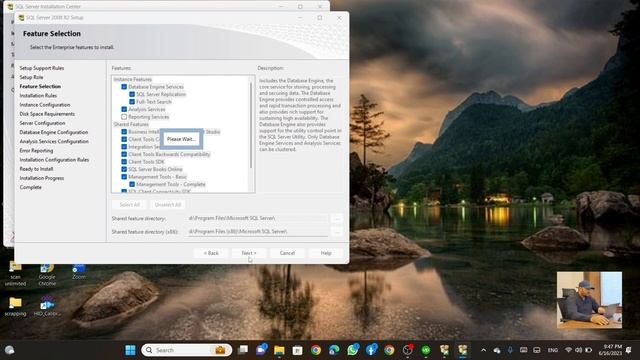640x360 pixels.
Task: Open the Wi-Fi network tray icon
Action: pyautogui.click(x=568, y=350)
